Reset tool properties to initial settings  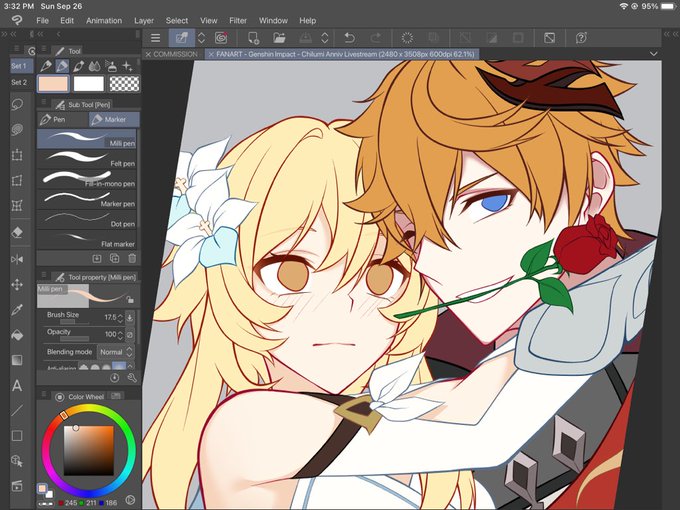114,378
